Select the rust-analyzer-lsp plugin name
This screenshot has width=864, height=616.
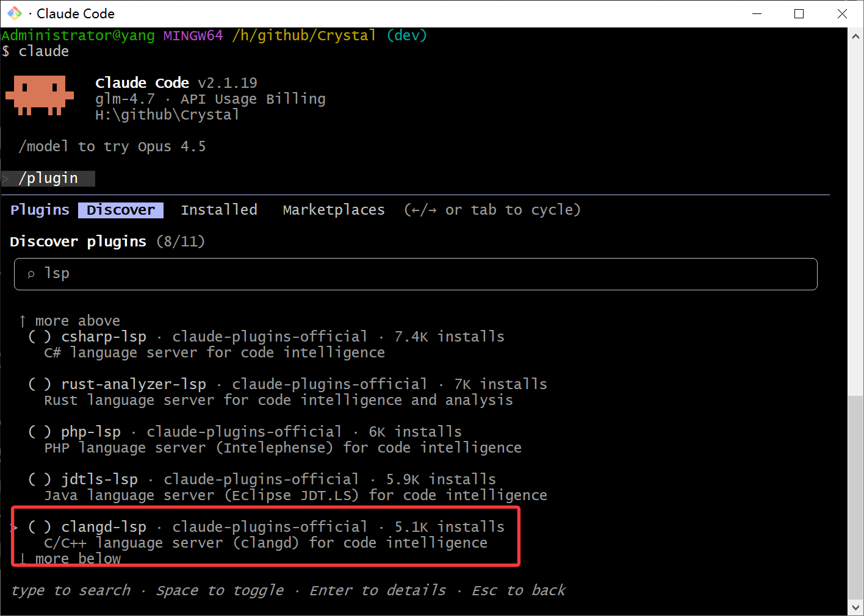coord(134,384)
